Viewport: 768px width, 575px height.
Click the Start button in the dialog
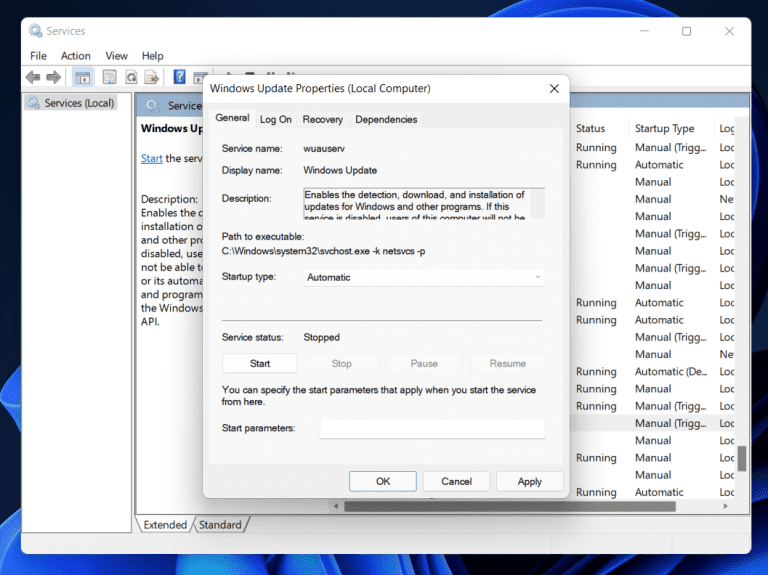[260, 363]
